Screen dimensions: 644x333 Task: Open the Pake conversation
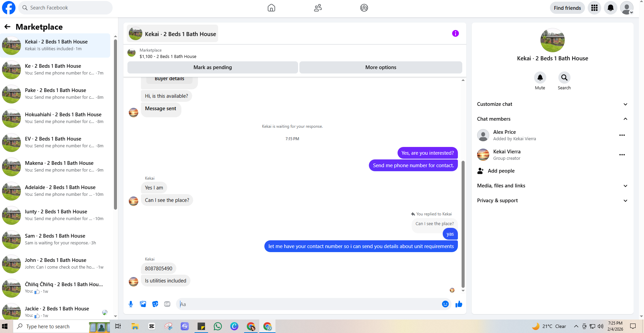coord(55,94)
